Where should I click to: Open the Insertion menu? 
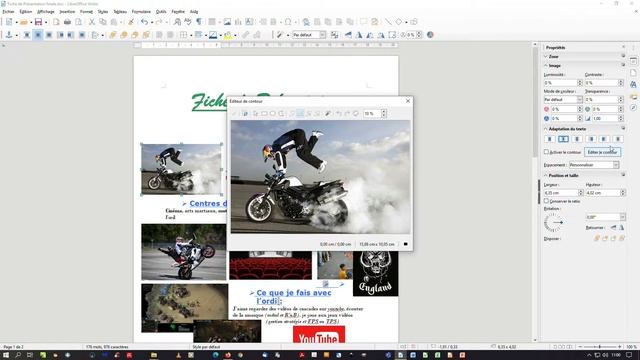click(x=67, y=12)
